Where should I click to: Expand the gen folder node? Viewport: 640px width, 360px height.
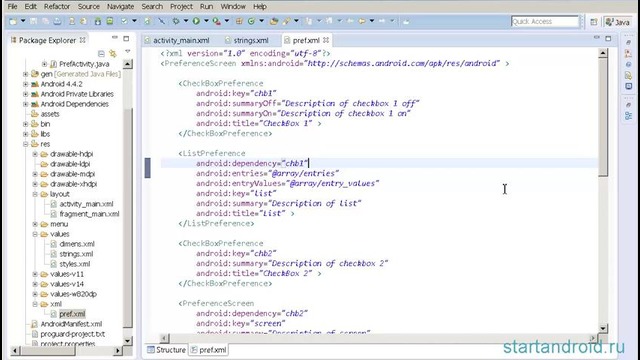pyautogui.click(x=26, y=74)
